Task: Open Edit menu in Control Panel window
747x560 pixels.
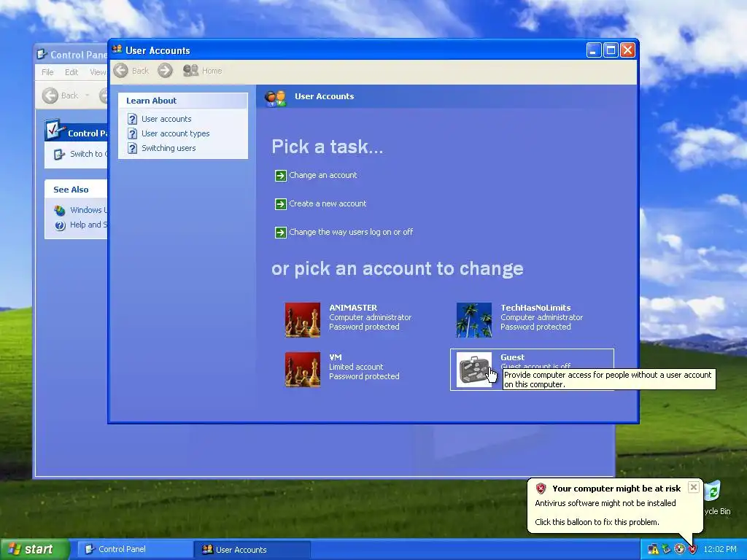Action: coord(71,72)
